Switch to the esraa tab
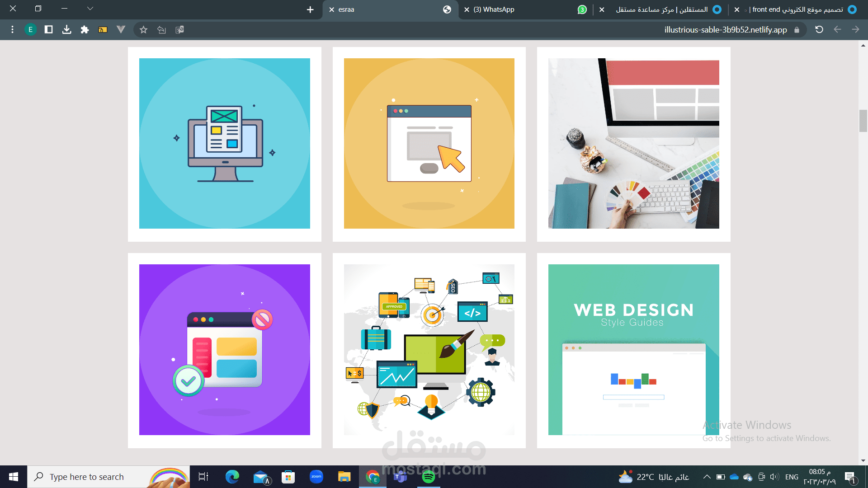 tap(390, 9)
